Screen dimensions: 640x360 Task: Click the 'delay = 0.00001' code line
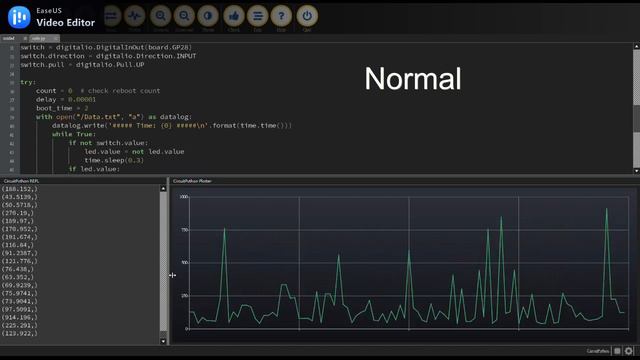tap(66, 99)
